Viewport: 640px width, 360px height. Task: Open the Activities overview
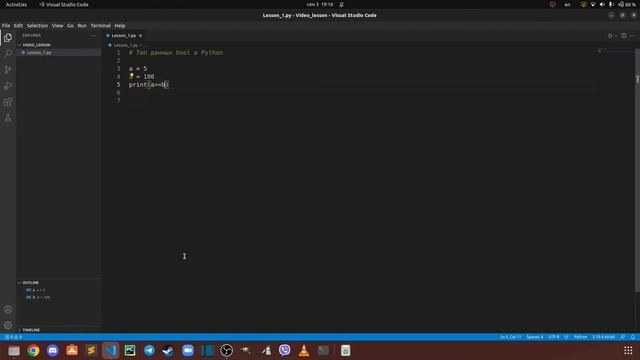point(16,4)
